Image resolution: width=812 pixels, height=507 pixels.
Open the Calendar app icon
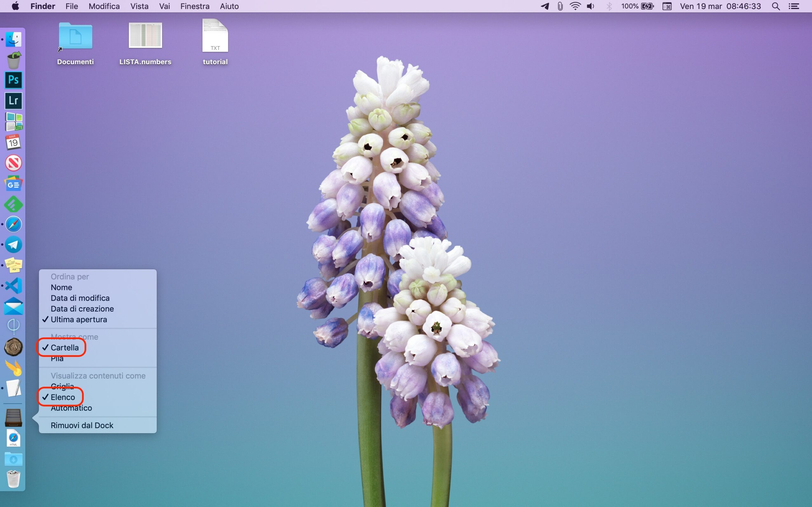pyautogui.click(x=13, y=142)
